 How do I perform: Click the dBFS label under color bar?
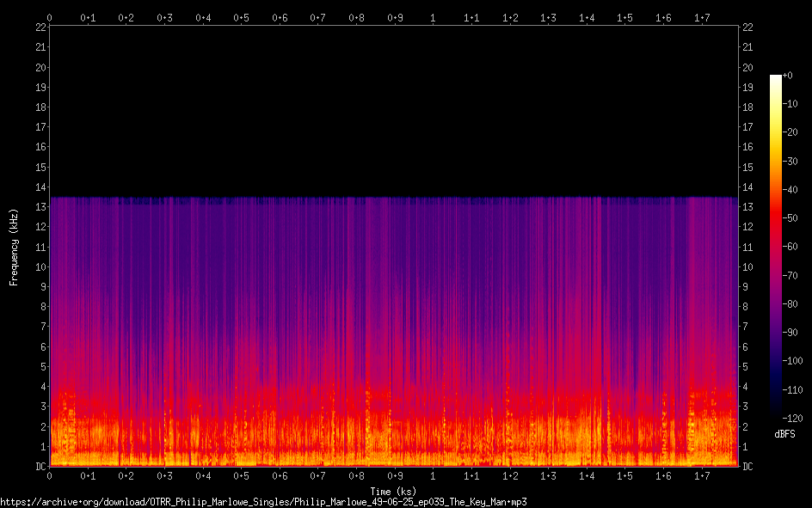click(x=784, y=434)
